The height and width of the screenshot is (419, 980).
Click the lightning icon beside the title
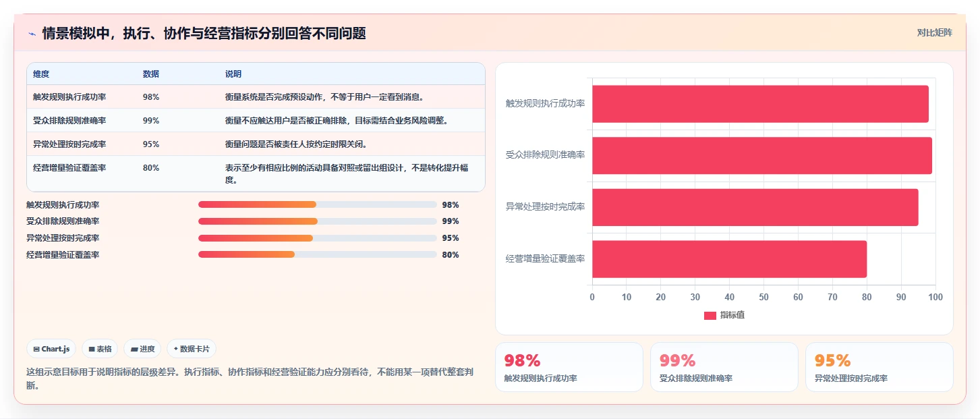(x=32, y=34)
